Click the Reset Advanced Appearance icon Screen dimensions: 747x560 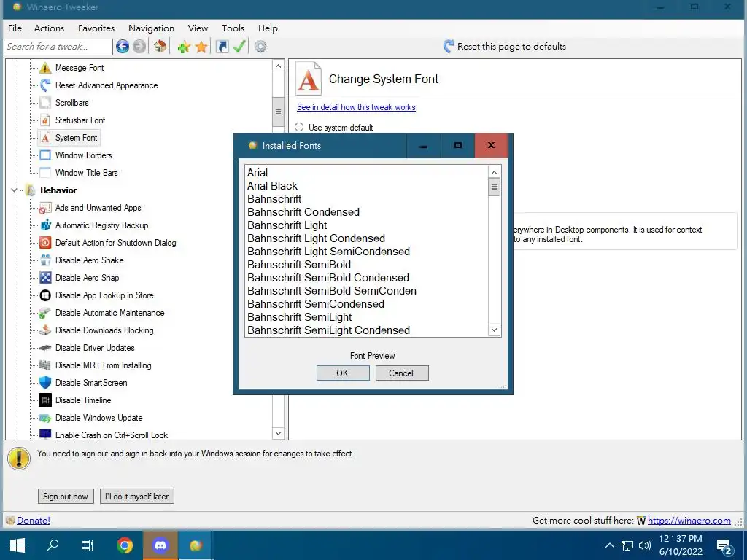(45, 85)
